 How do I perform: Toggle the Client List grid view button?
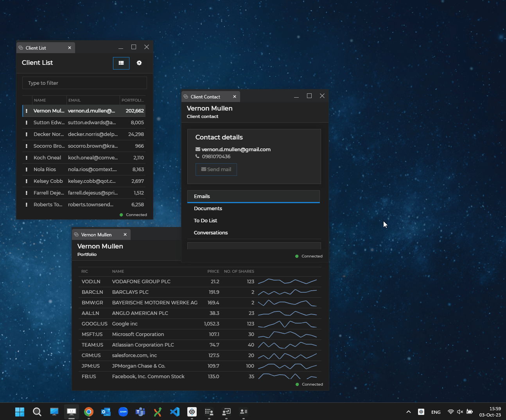point(121,63)
